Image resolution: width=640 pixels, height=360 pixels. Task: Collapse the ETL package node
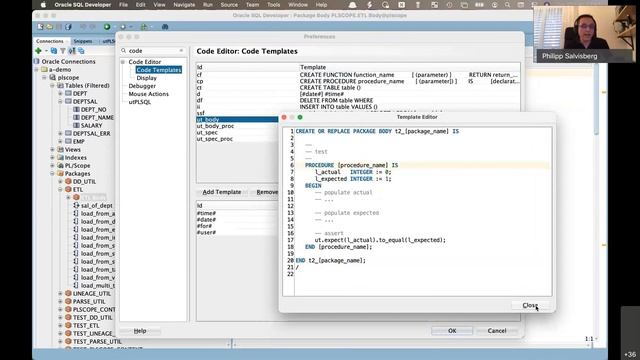click(x=60, y=190)
